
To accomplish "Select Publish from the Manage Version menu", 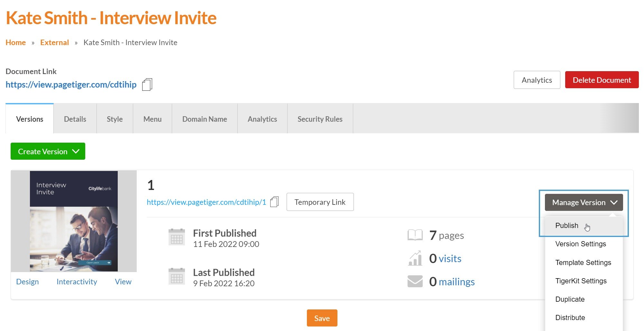I will pos(566,226).
